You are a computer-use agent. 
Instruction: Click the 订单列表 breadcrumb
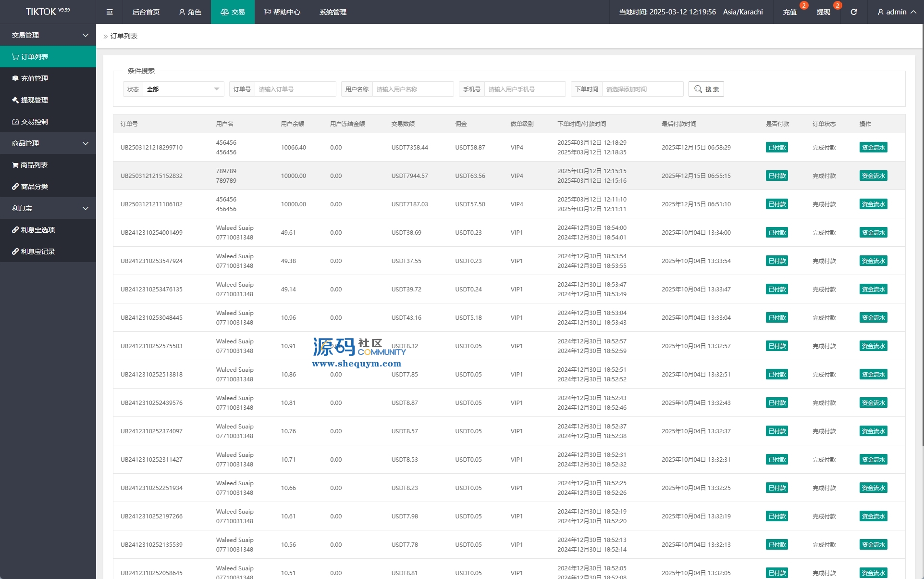click(124, 36)
